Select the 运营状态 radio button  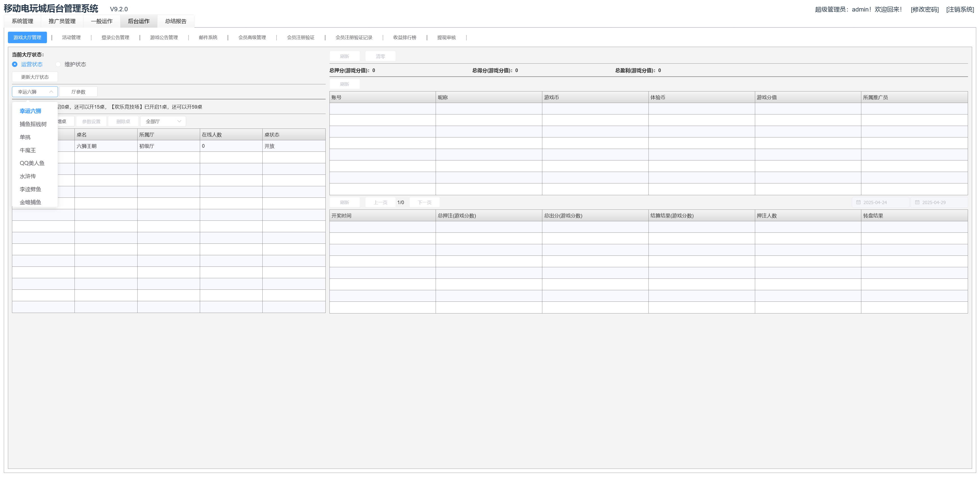click(15, 64)
